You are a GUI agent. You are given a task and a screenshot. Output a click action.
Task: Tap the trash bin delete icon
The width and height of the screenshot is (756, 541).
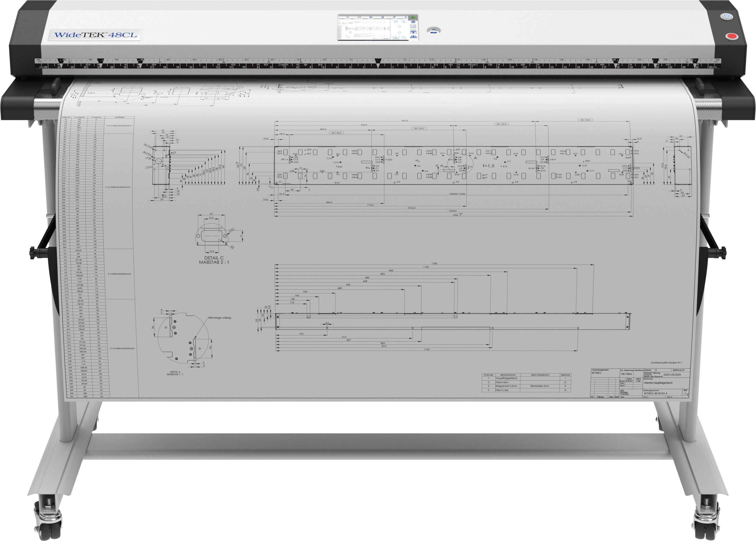coord(396,22)
